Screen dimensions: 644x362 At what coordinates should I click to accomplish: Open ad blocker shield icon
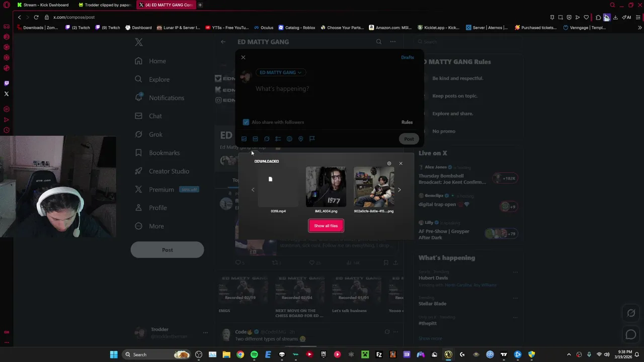click(x=569, y=17)
